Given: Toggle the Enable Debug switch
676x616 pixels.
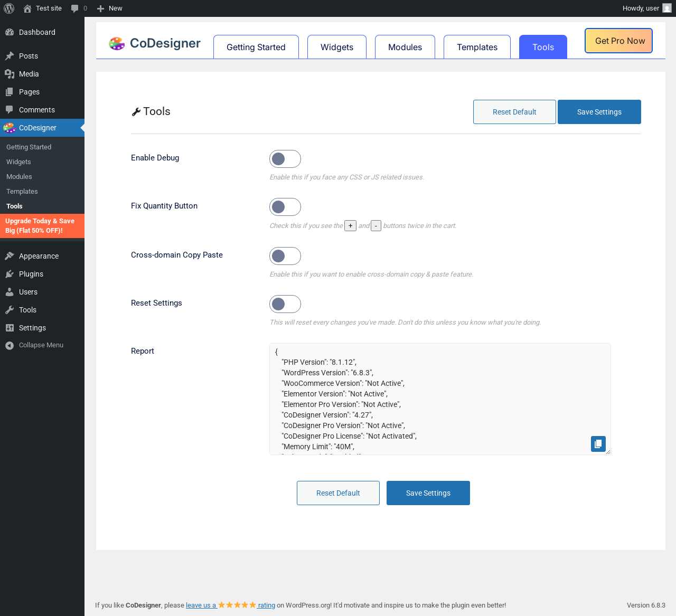Looking at the screenshot, I should coord(285,159).
